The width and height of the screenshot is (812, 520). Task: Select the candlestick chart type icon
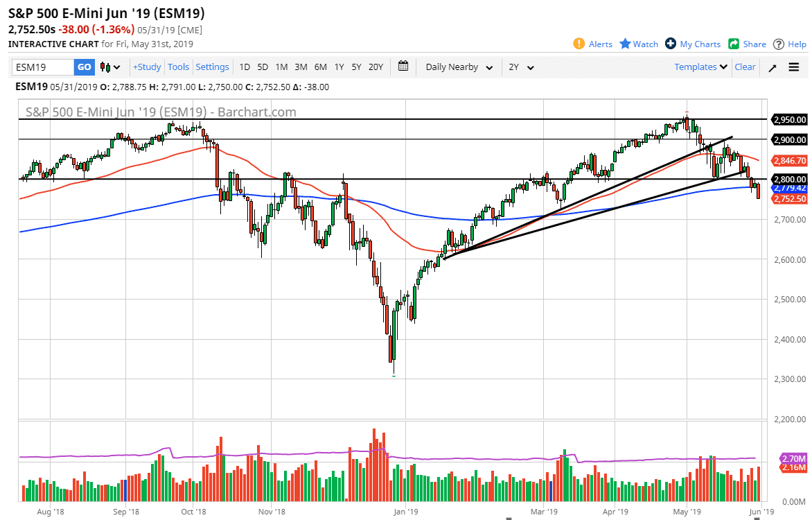[104, 67]
